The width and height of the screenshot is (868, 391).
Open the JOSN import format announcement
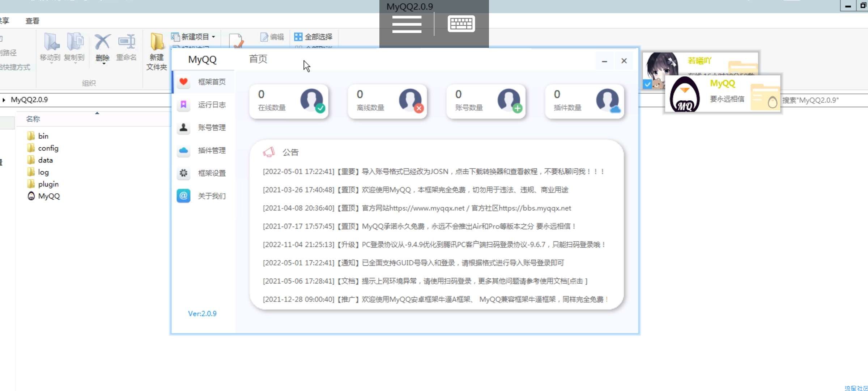click(434, 172)
